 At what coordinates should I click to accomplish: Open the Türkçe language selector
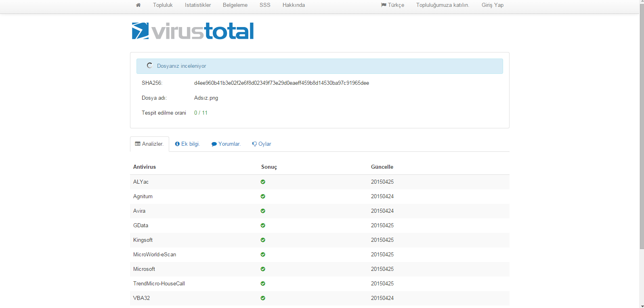coord(392,5)
